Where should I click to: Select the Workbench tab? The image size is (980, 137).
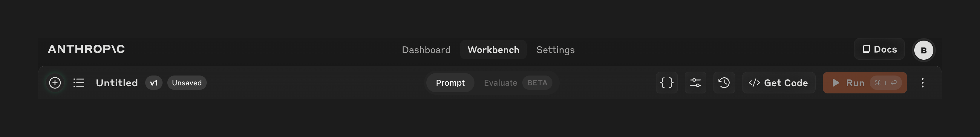tap(493, 50)
